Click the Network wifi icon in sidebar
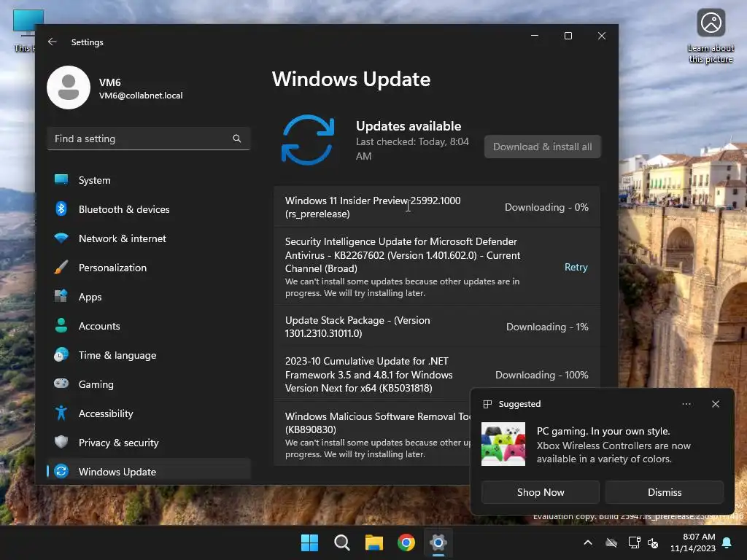The height and width of the screenshot is (560, 747). pyautogui.click(x=61, y=238)
